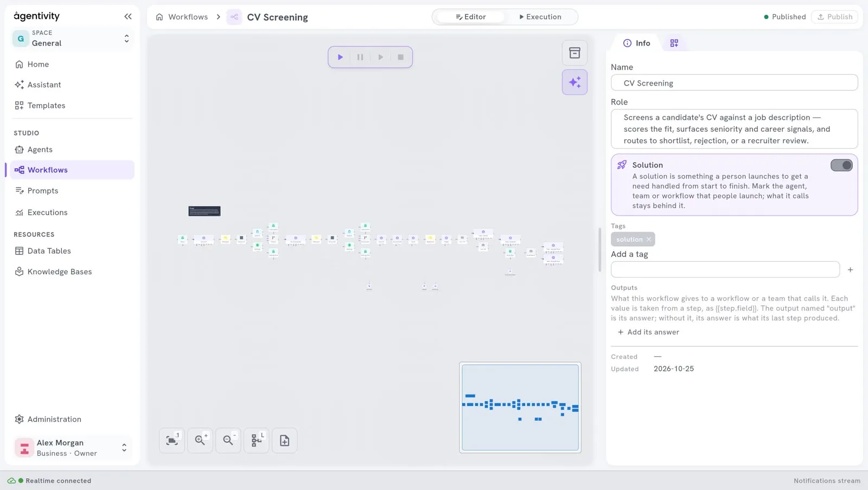Add a note with the document-plus icon

(285, 441)
